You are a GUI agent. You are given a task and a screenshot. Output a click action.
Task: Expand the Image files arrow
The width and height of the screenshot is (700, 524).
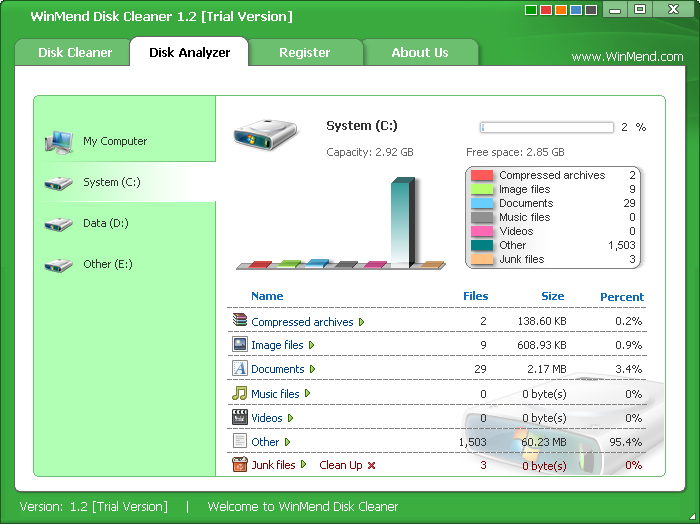[312, 345]
